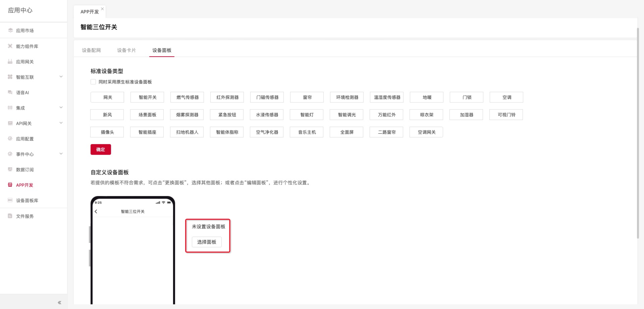Select the 空调网关 device type
This screenshot has width=644, height=309.
tap(426, 132)
